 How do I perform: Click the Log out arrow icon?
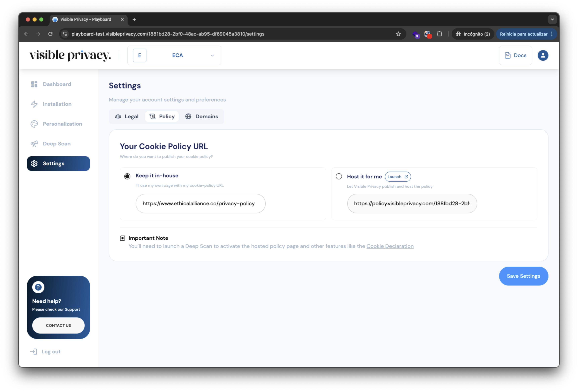tap(34, 352)
